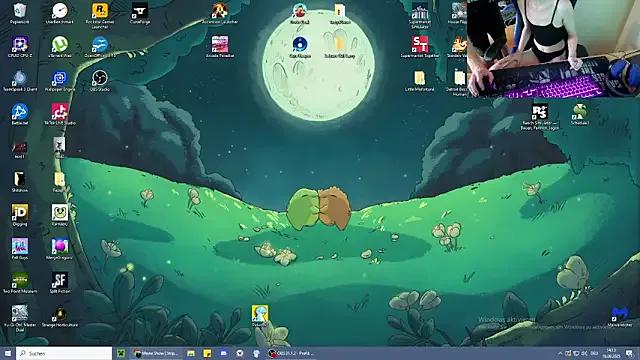Open File Explorer from the taskbar
The height and width of the screenshot is (360, 640).
point(191,353)
